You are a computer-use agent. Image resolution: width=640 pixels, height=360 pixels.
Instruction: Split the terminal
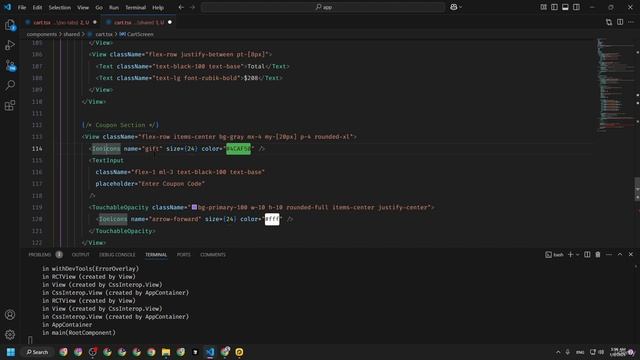pyautogui.click(x=587, y=254)
